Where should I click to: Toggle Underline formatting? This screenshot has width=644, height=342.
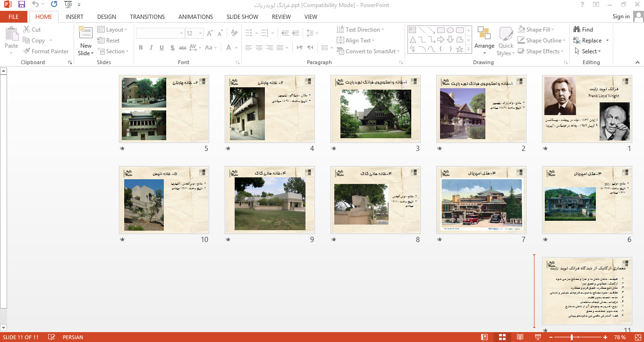coord(162,48)
